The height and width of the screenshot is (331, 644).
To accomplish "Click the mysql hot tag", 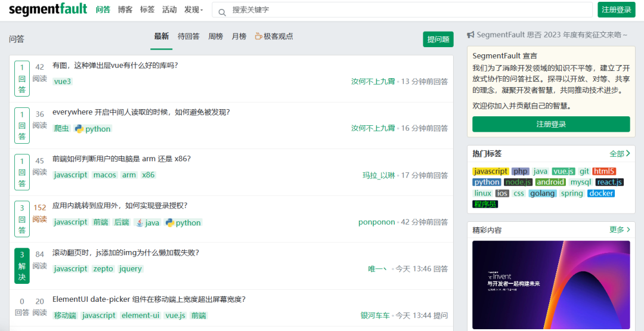I will point(581,182).
